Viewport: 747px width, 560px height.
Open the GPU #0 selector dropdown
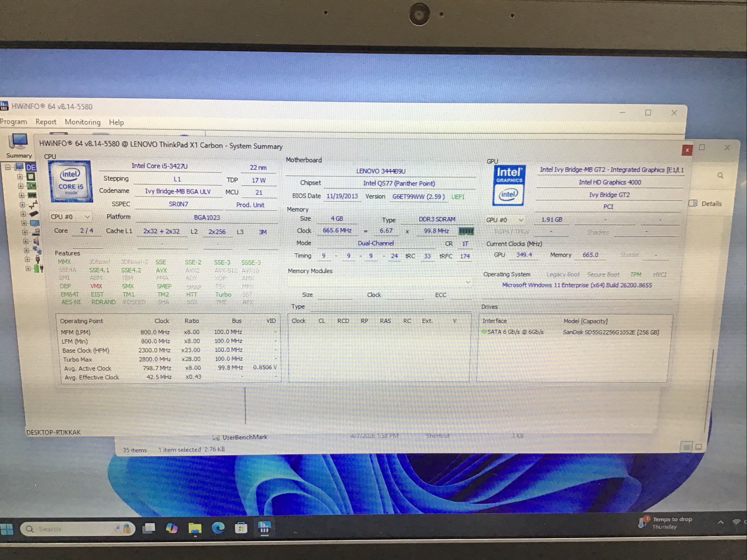[x=505, y=220]
